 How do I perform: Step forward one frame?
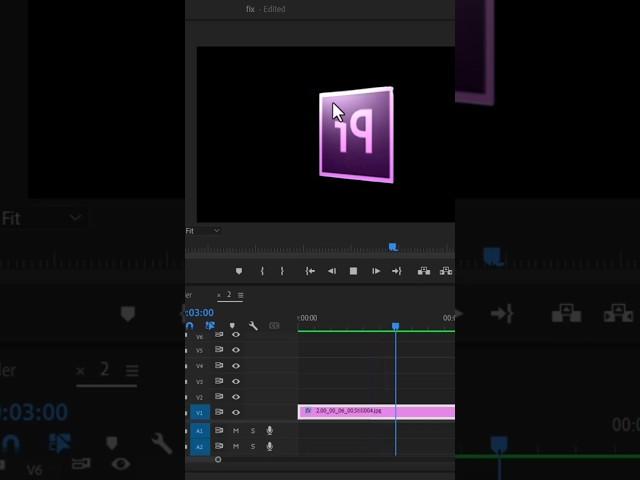point(376,271)
